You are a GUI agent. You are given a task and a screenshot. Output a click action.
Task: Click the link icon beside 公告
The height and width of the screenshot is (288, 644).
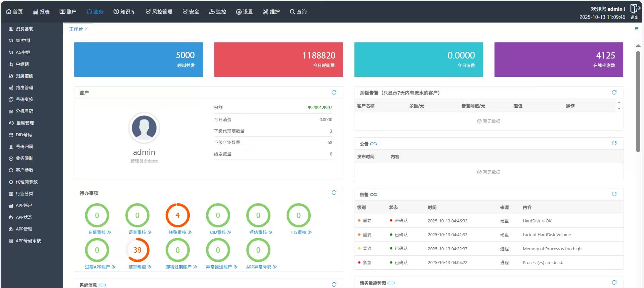click(374, 144)
